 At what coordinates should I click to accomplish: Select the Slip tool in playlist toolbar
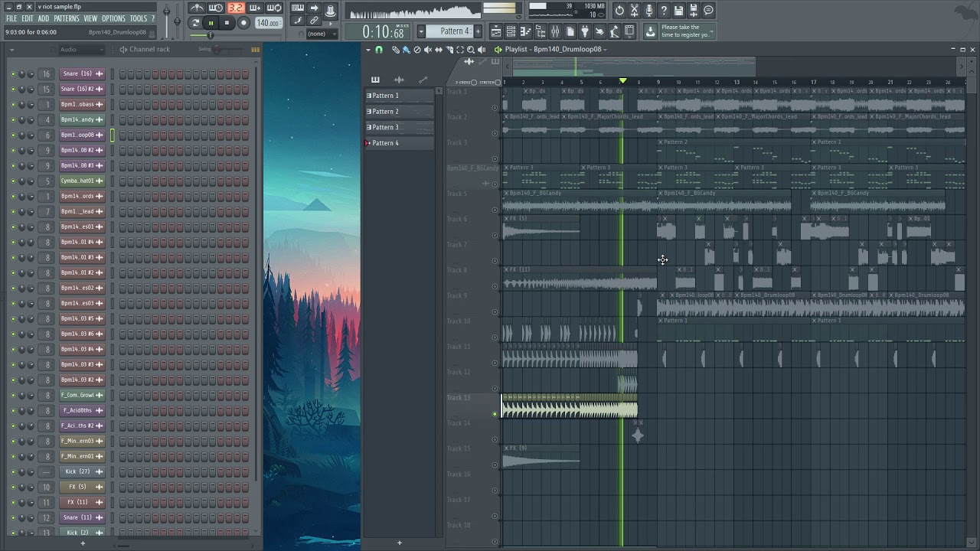coord(439,49)
